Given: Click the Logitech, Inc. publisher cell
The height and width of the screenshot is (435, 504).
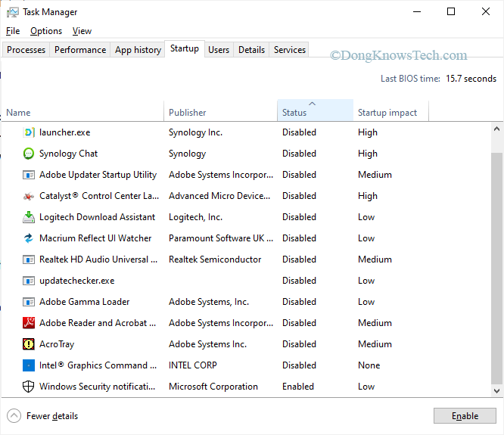Looking at the screenshot, I should pyautogui.click(x=195, y=217).
